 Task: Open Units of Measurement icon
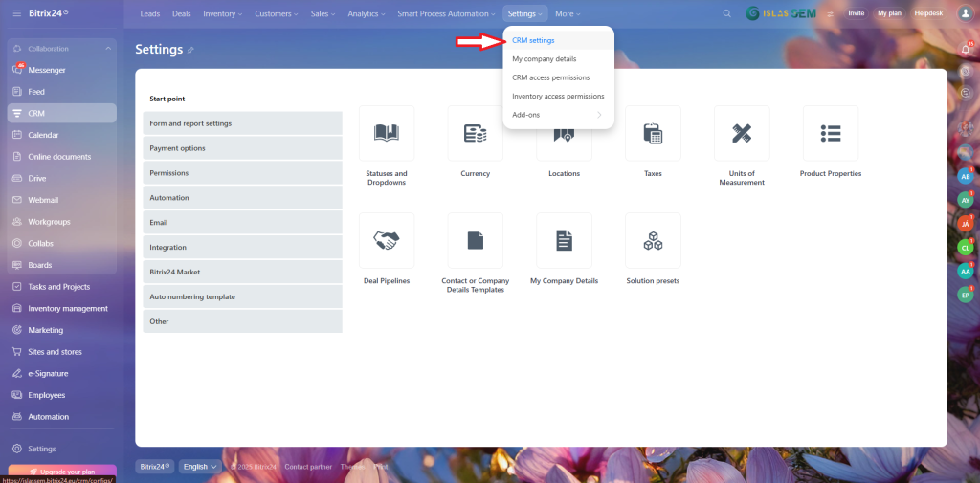[x=742, y=133]
